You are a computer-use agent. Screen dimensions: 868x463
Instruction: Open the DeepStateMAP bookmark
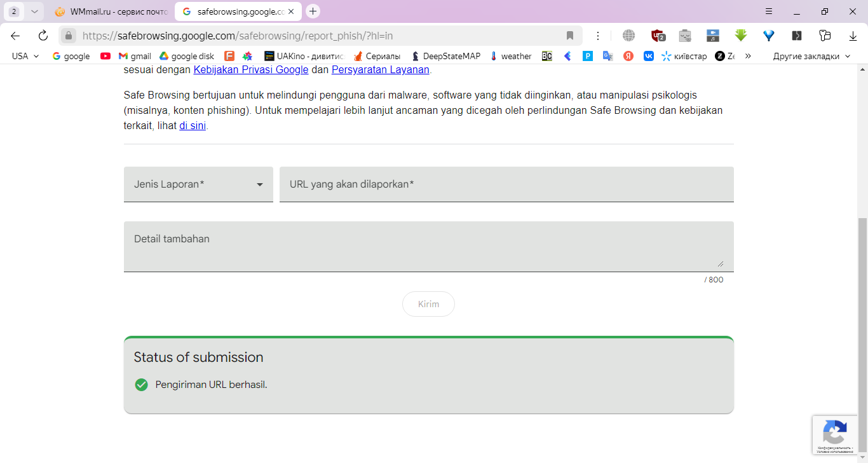[446, 56]
